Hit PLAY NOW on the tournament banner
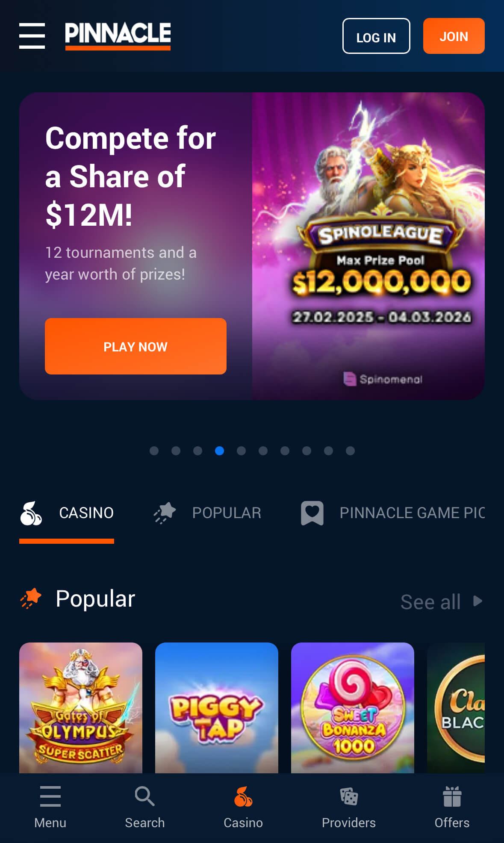This screenshot has height=843, width=504. pyautogui.click(x=136, y=346)
